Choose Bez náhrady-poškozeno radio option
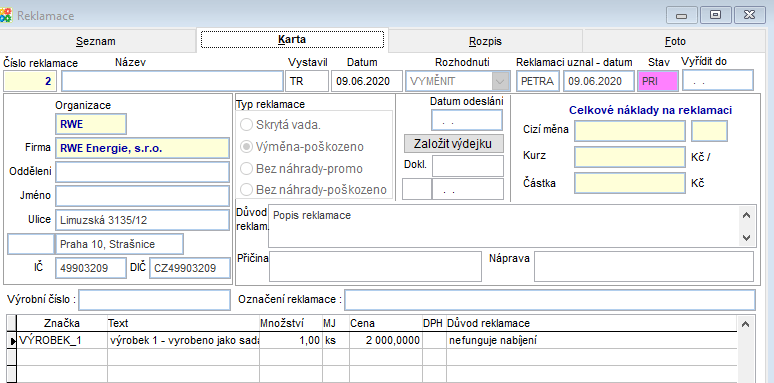The width and height of the screenshot is (774, 383). click(x=246, y=190)
